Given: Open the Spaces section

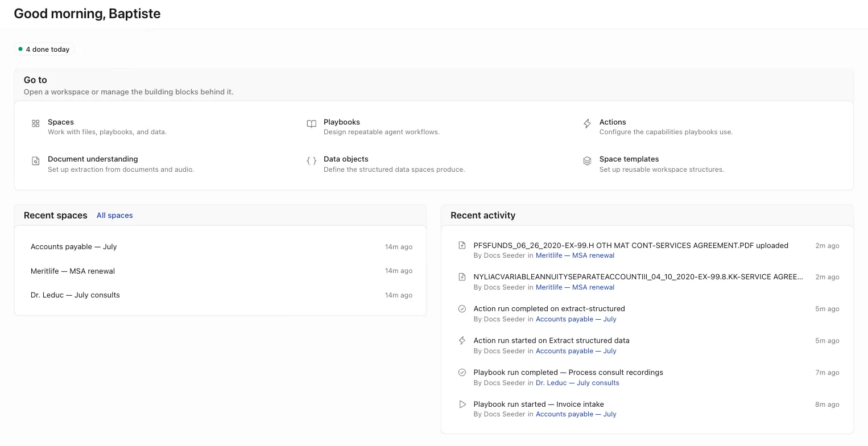Looking at the screenshot, I should click(x=158, y=127).
